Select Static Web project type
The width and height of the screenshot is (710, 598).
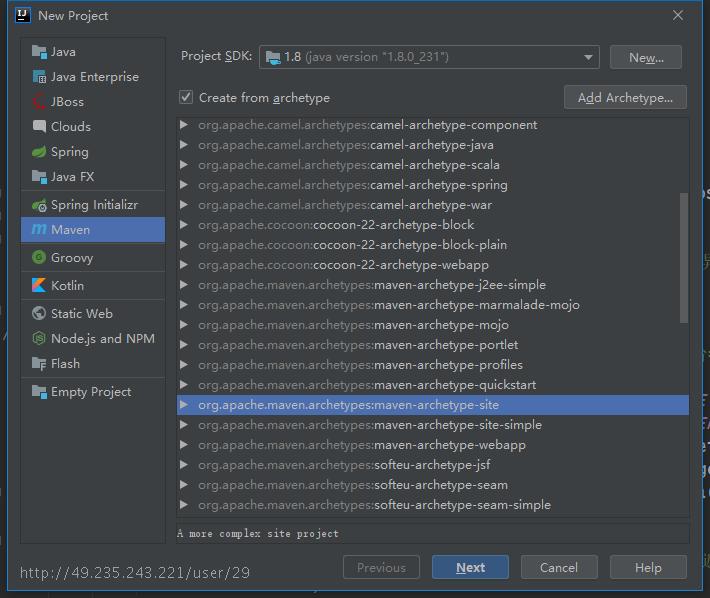tap(93, 314)
